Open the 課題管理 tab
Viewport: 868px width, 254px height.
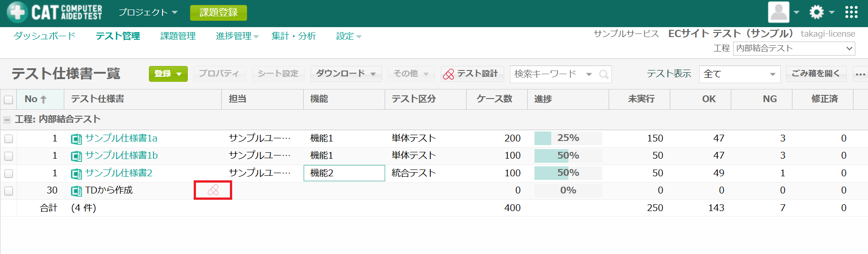178,36
